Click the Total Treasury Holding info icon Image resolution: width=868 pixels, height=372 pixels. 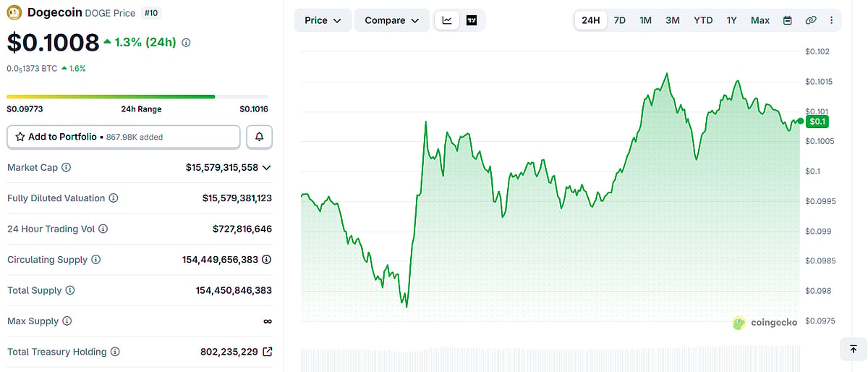point(115,352)
